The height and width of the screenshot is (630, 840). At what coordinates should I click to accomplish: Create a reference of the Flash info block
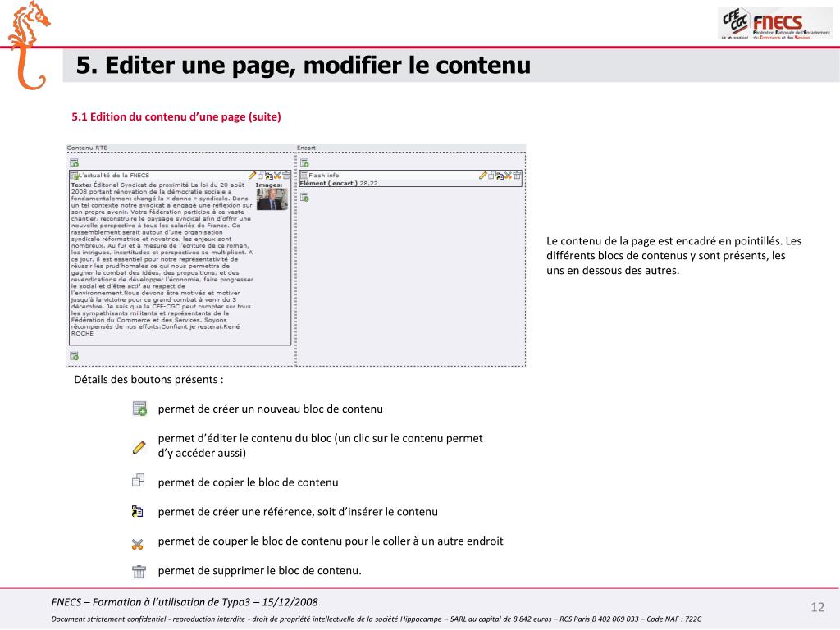tap(500, 176)
